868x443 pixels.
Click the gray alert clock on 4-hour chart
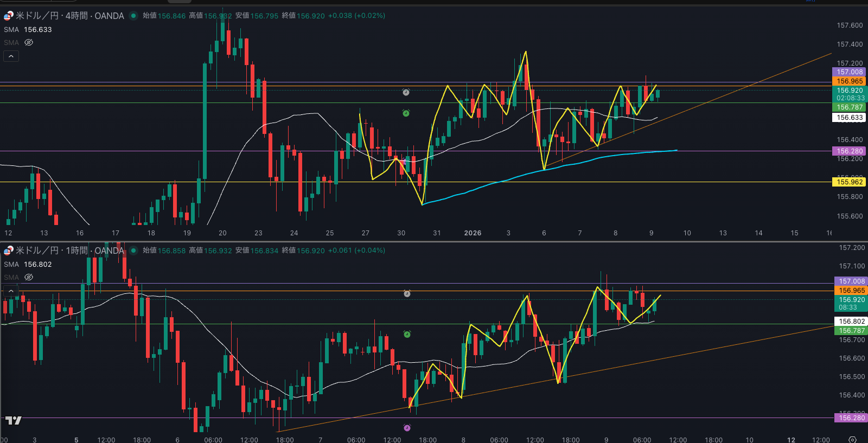pyautogui.click(x=406, y=93)
